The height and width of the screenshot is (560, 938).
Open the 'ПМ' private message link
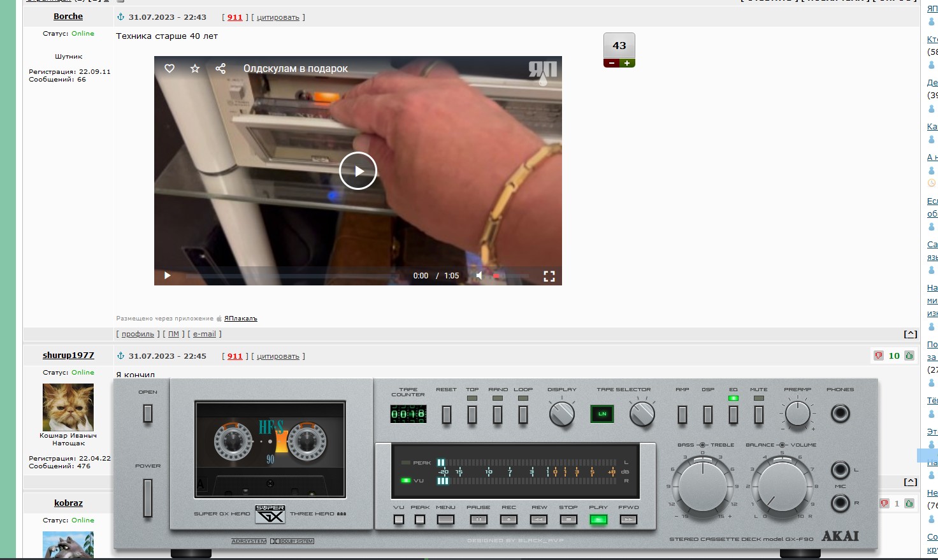click(x=173, y=334)
